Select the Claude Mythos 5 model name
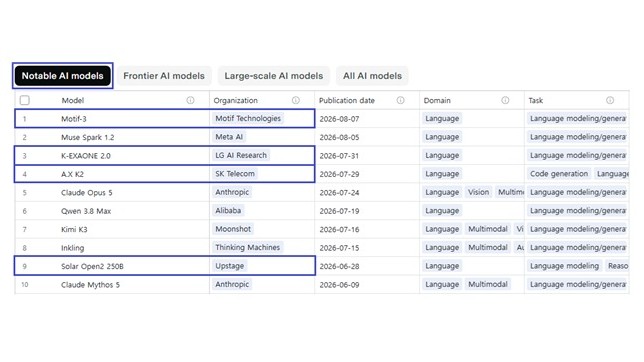Viewport: 644px width, 362px height. click(x=90, y=285)
